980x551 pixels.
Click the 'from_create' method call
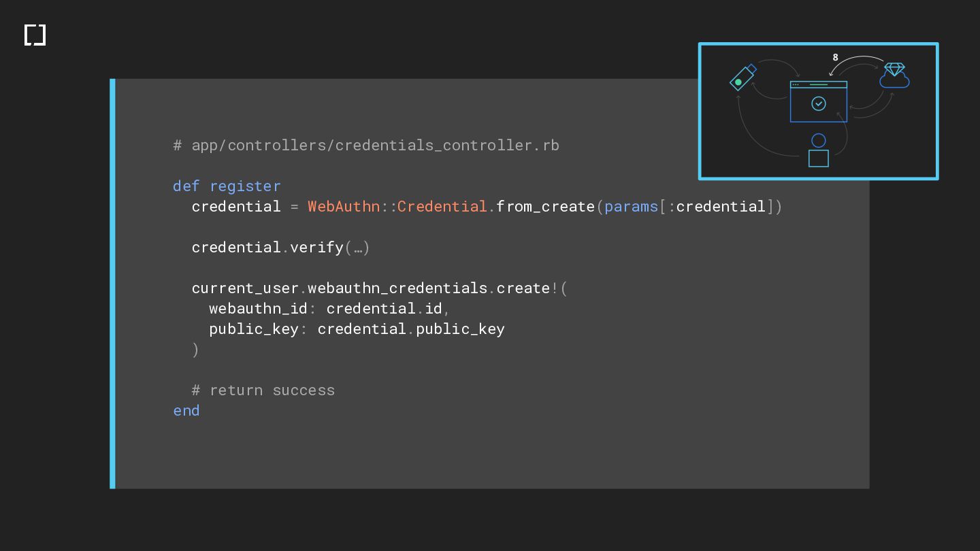tap(545, 206)
